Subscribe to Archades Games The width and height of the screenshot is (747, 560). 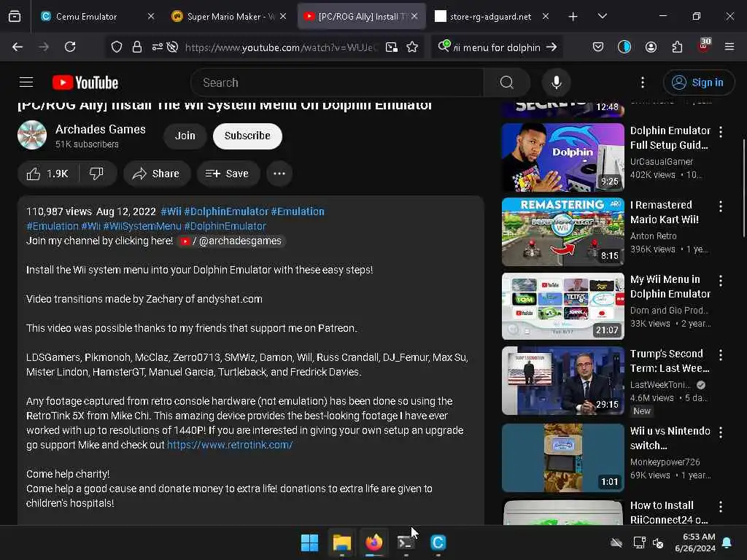[x=247, y=136]
